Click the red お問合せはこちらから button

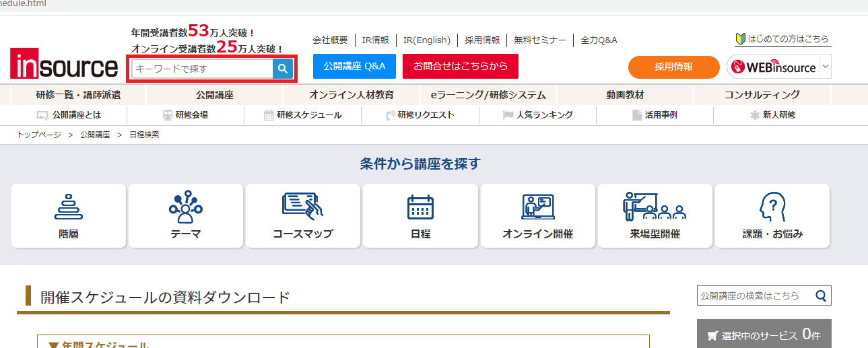pos(460,67)
